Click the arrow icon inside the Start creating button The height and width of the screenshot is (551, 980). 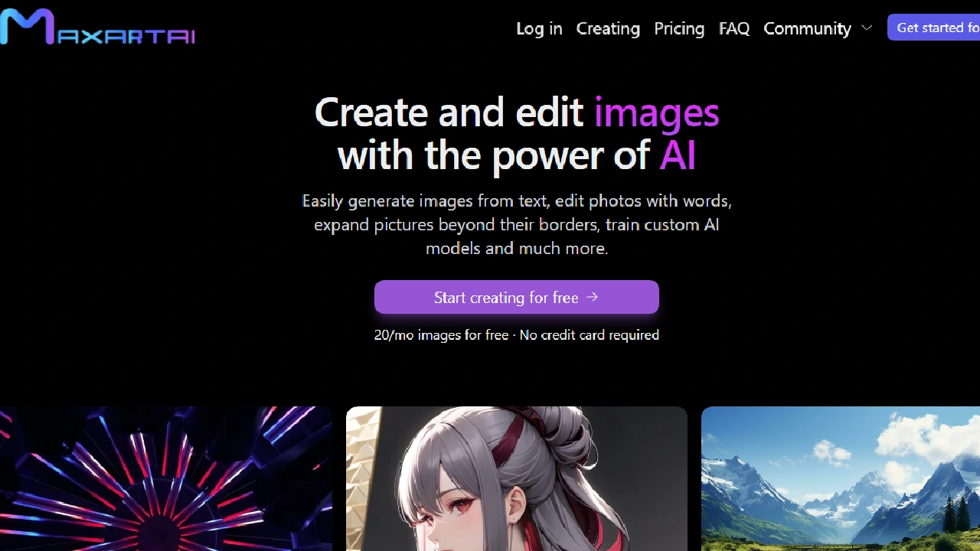592,297
